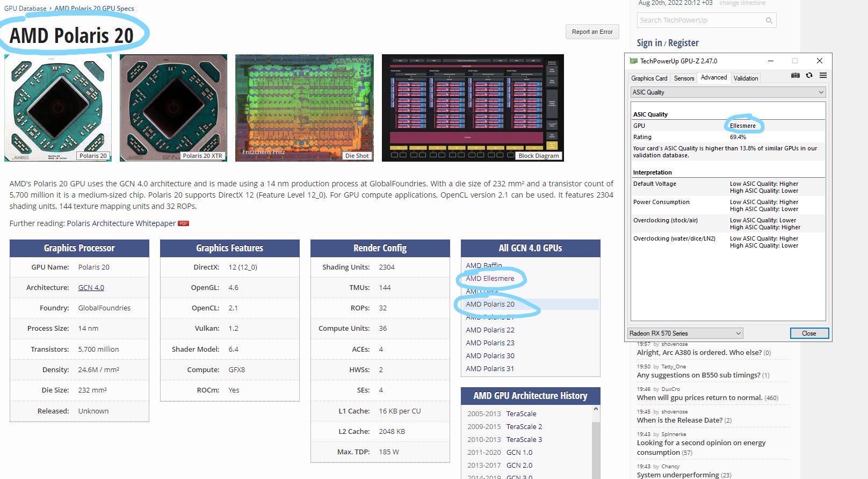Click the Close text button beside Radeon dropdown
868x479 pixels.
tap(809, 333)
